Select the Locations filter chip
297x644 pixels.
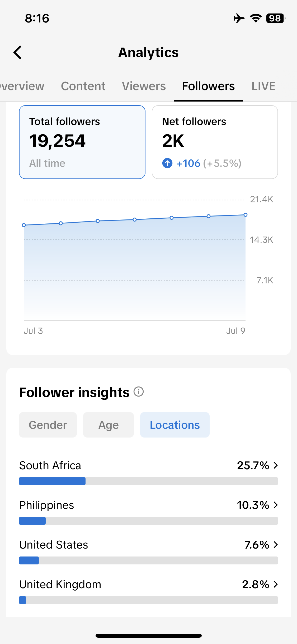[x=175, y=425]
